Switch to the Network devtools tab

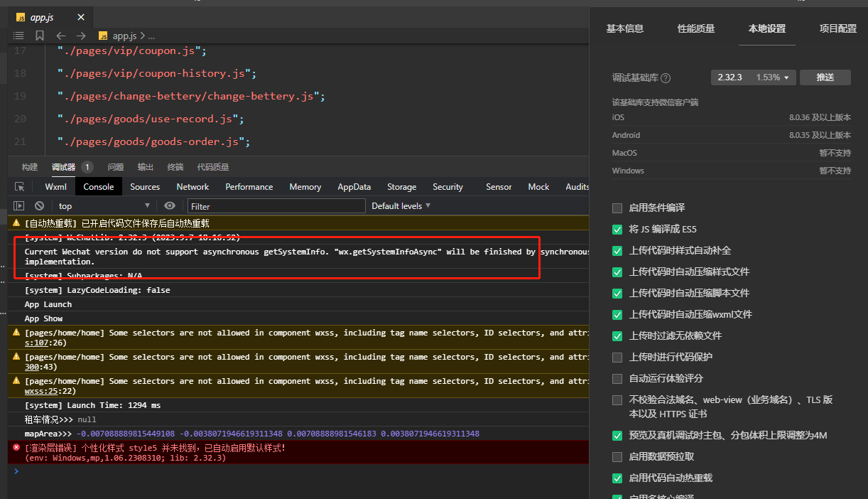pyautogui.click(x=192, y=187)
